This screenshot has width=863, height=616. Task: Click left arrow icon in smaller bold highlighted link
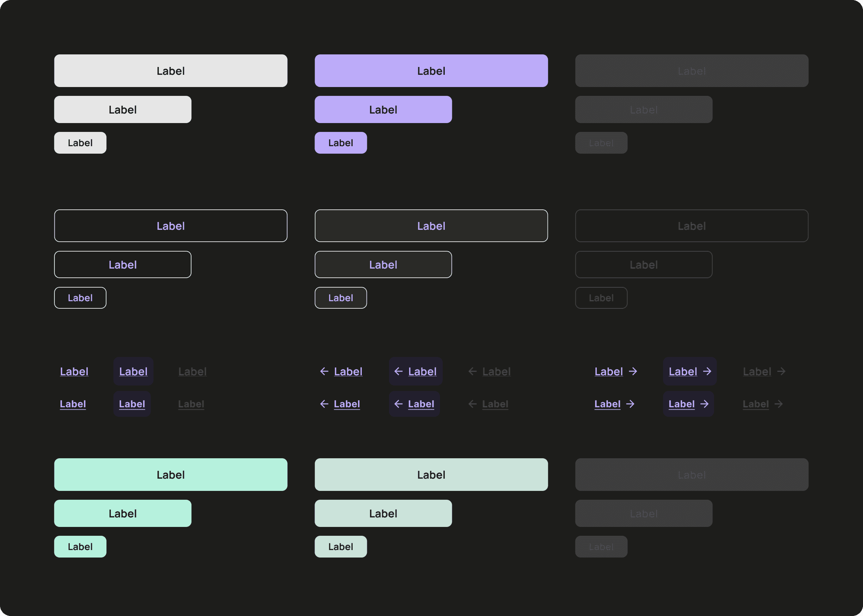398,404
